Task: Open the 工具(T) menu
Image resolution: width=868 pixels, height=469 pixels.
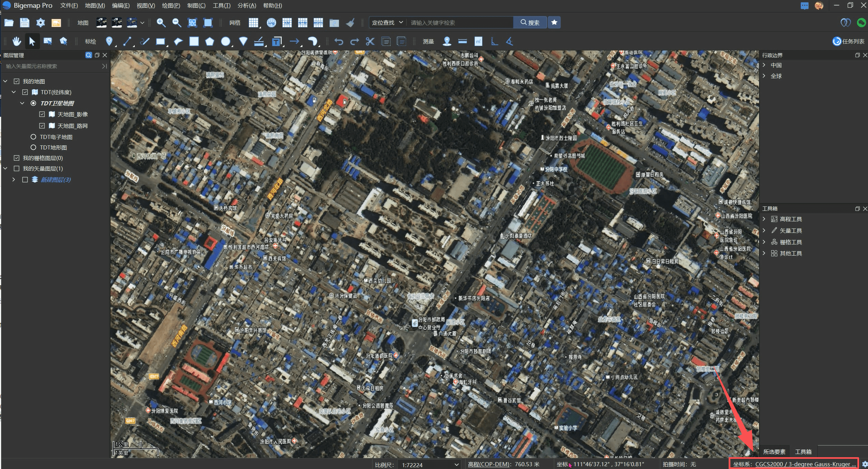Action: click(x=222, y=6)
